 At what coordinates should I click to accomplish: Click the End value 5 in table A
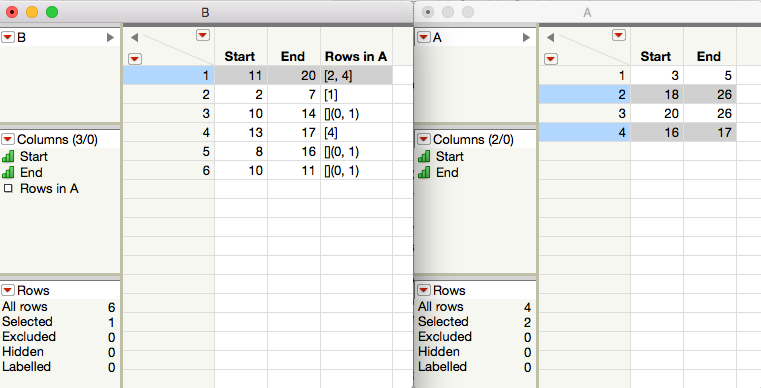pyautogui.click(x=710, y=75)
